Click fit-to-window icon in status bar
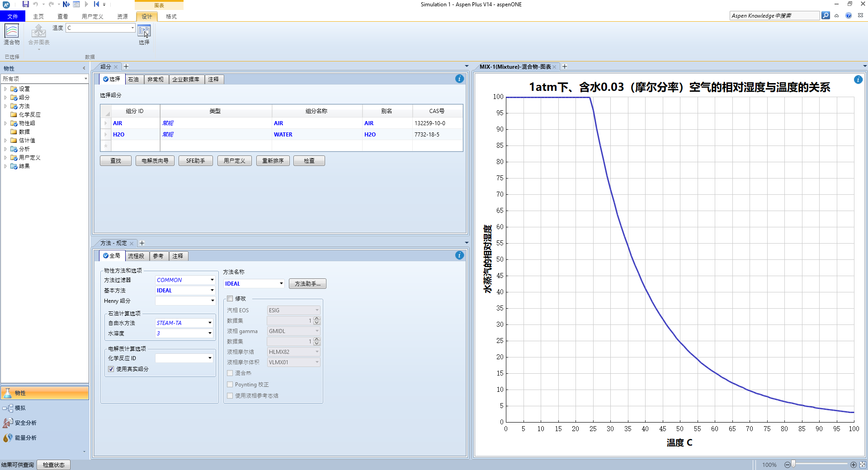 point(863,465)
